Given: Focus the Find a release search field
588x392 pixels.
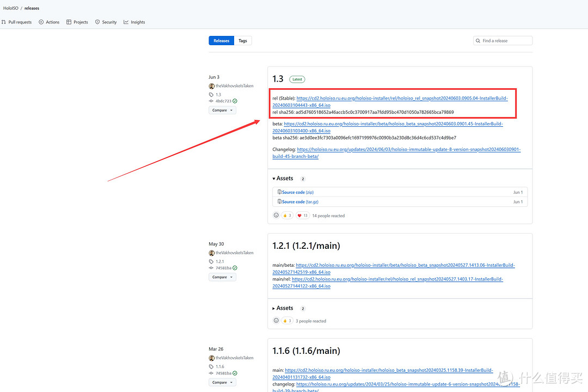Looking at the screenshot, I should pos(505,41).
